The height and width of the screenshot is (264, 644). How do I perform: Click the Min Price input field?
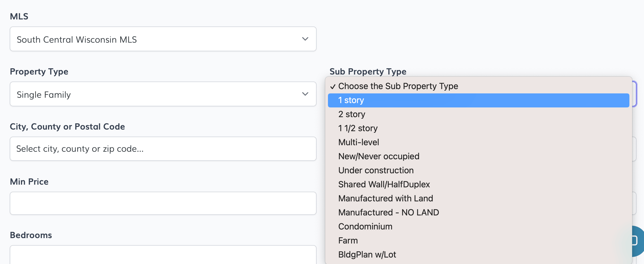point(163,204)
